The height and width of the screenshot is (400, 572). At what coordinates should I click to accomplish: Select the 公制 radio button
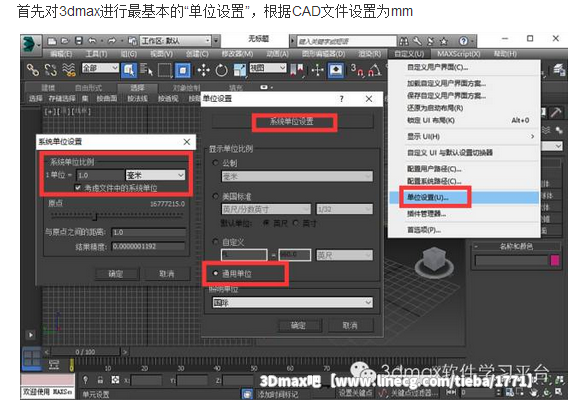(x=216, y=163)
